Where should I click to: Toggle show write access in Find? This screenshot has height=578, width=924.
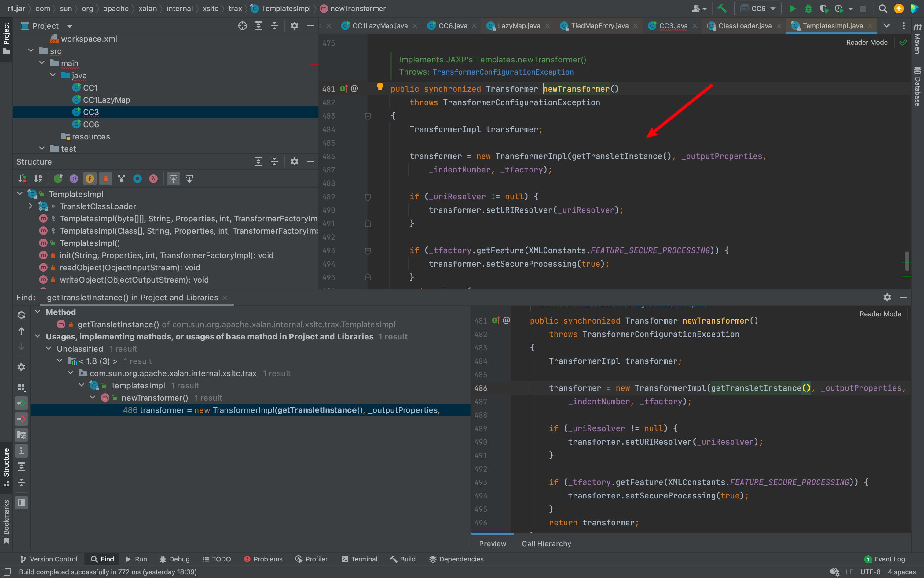coord(21,419)
